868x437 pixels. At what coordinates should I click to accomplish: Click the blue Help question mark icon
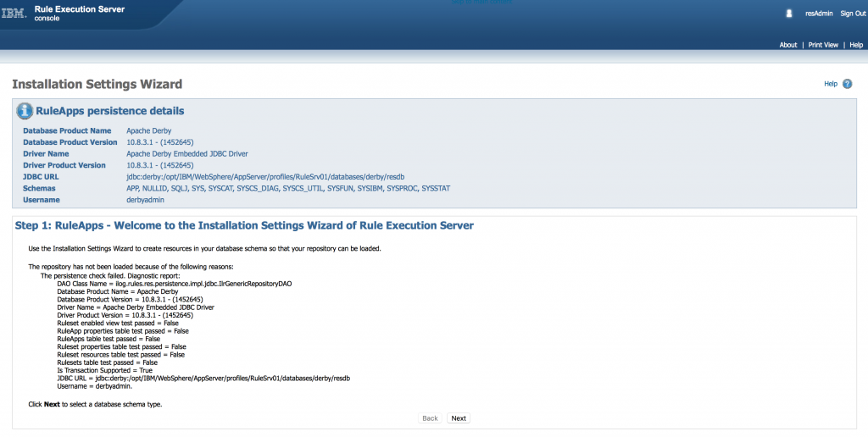[x=847, y=84]
